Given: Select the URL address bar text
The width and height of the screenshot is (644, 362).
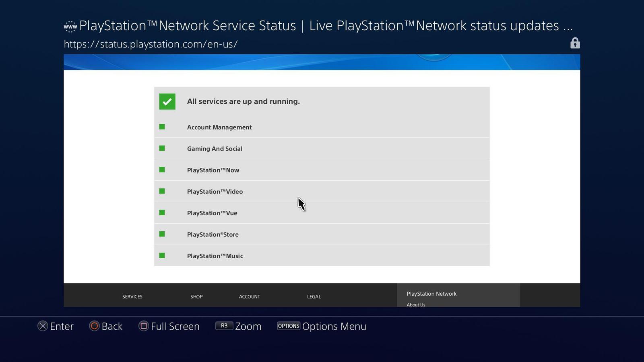Looking at the screenshot, I should pyautogui.click(x=151, y=44).
